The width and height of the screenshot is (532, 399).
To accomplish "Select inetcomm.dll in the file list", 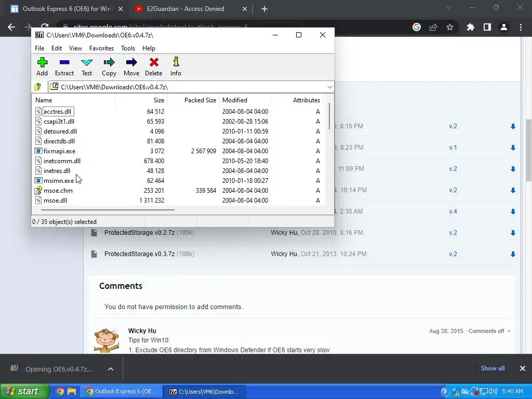I will (62, 161).
